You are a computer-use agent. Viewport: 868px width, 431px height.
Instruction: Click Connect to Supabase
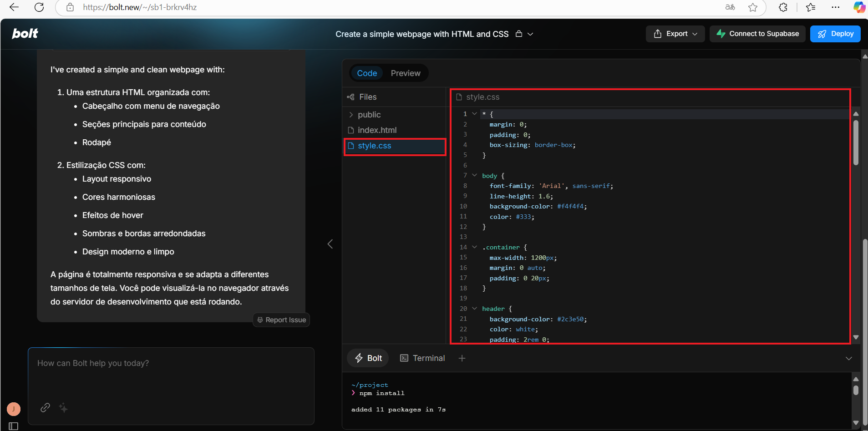757,34
